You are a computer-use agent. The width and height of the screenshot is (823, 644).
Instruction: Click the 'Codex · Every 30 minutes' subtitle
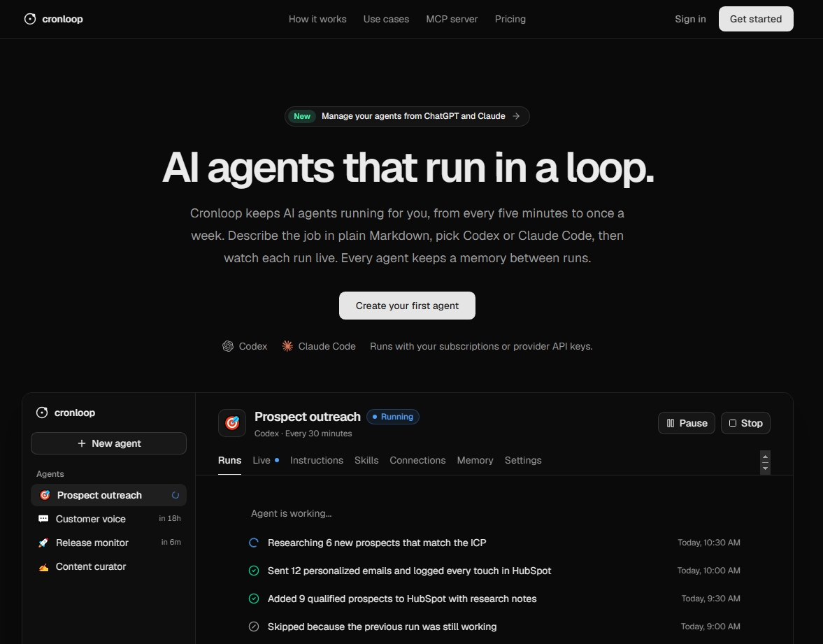pos(303,434)
